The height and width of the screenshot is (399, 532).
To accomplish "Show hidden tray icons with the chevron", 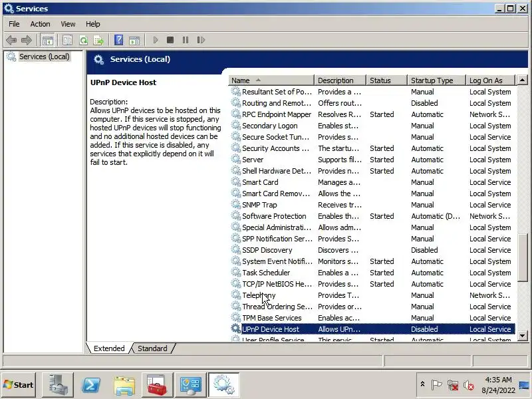I will pyautogui.click(x=422, y=384).
